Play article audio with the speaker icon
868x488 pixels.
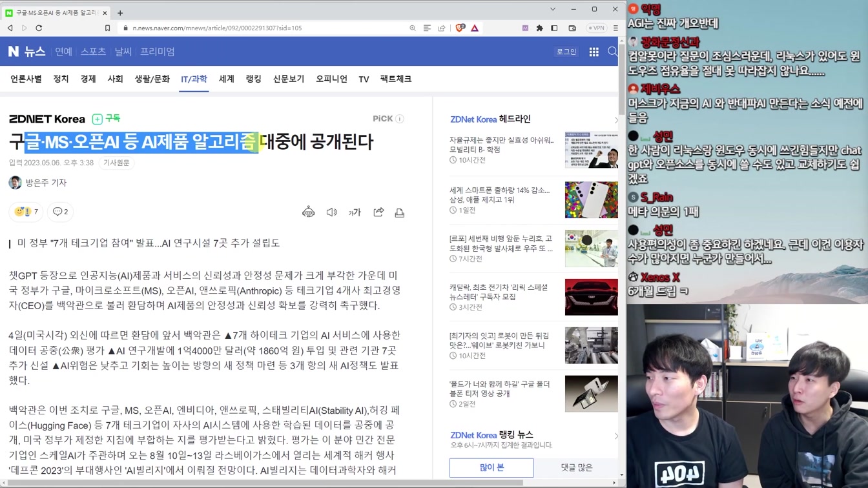tap(331, 212)
